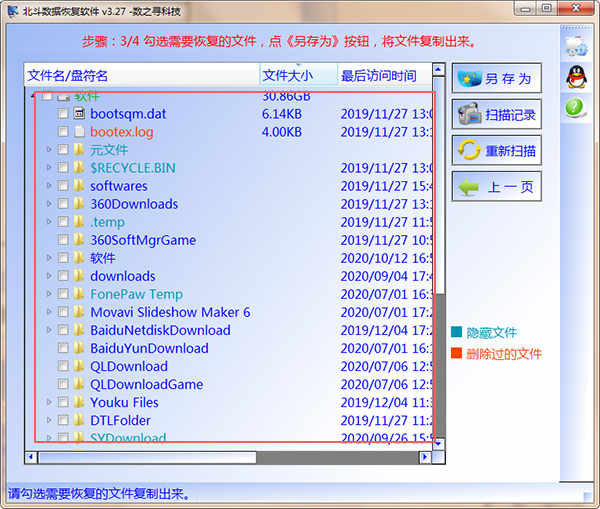Click the Youku Files folder icon

pos(79,402)
